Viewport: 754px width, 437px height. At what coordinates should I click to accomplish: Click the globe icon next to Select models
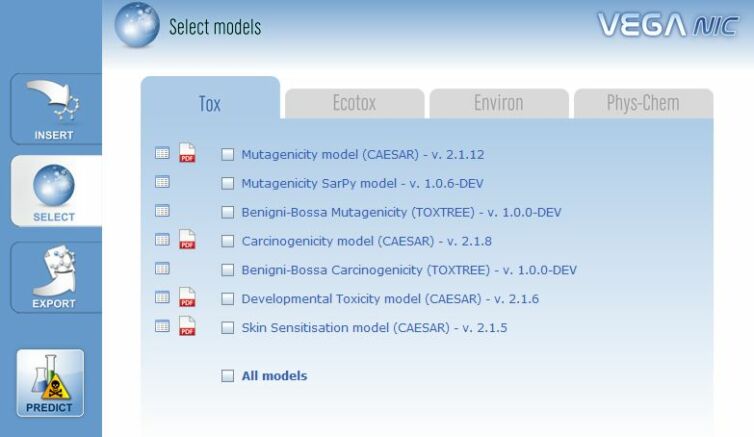(137, 26)
